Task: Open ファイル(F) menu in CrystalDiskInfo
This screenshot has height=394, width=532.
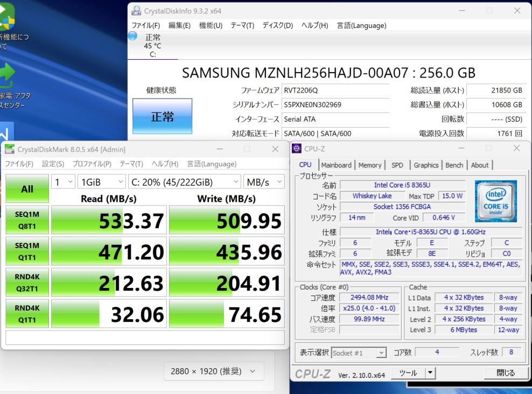Action: 146,25
